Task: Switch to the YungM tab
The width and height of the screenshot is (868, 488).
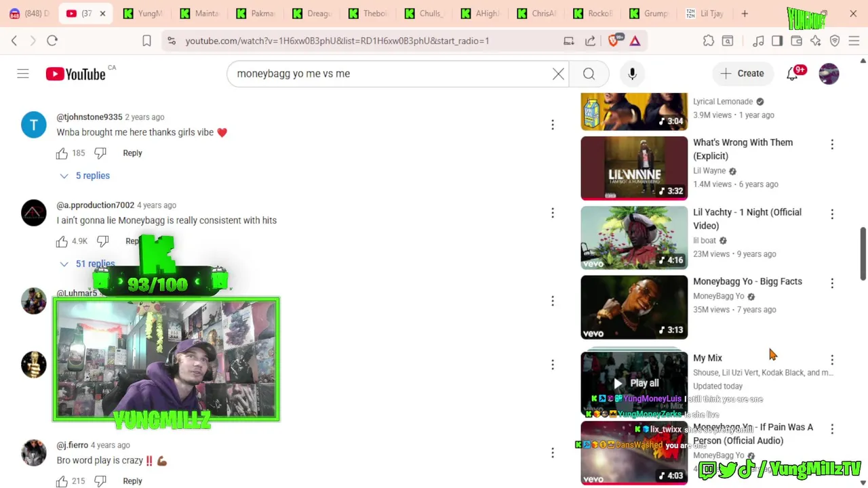Action: pyautogui.click(x=144, y=14)
